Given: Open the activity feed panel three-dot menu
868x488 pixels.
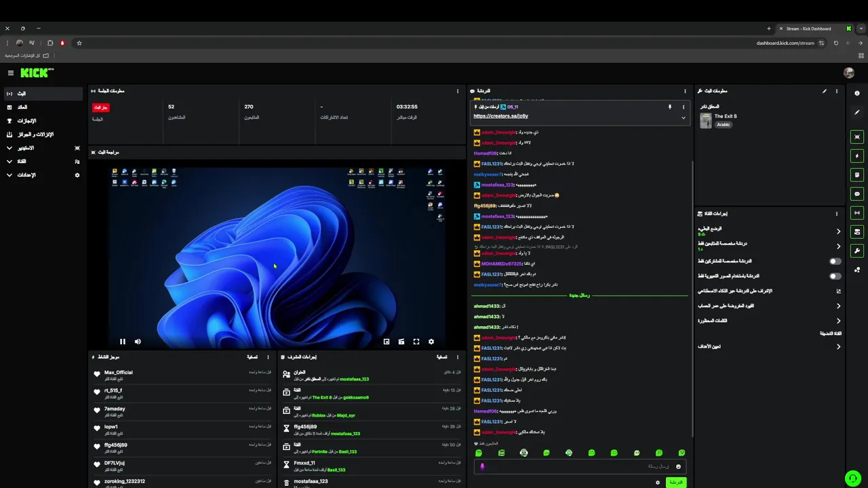Looking at the screenshot, I should [x=269, y=357].
